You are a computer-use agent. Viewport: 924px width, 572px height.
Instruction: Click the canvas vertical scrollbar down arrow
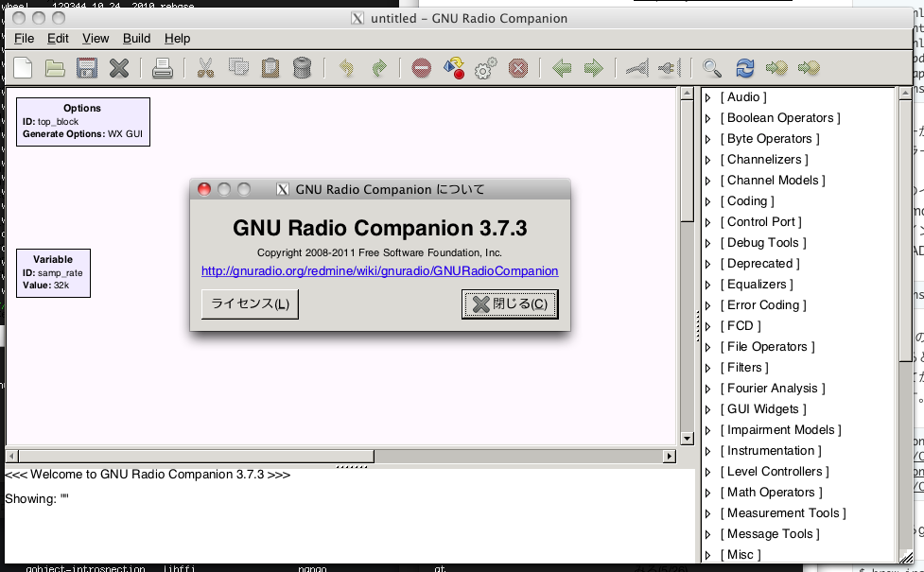(x=687, y=439)
